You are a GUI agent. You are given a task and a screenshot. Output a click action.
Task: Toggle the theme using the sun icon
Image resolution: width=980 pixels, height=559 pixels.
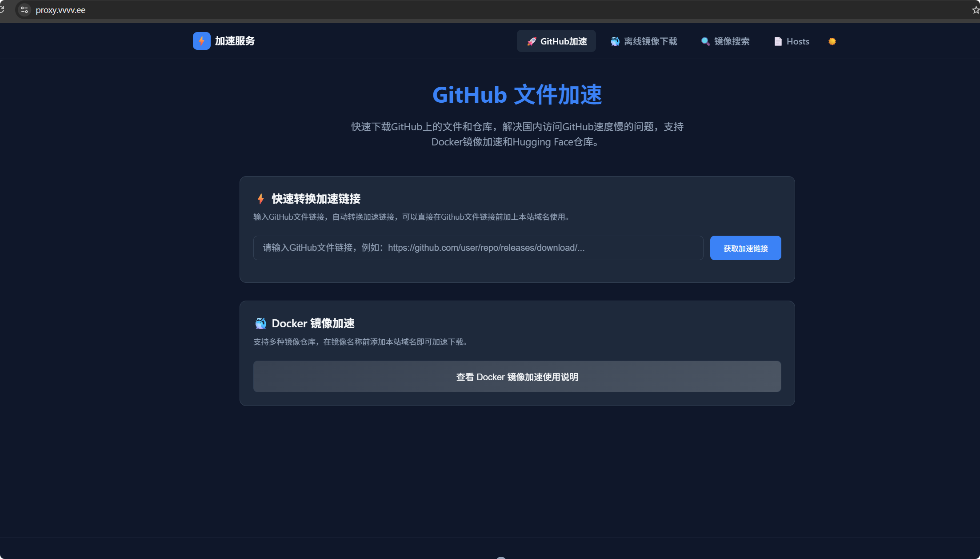(832, 41)
